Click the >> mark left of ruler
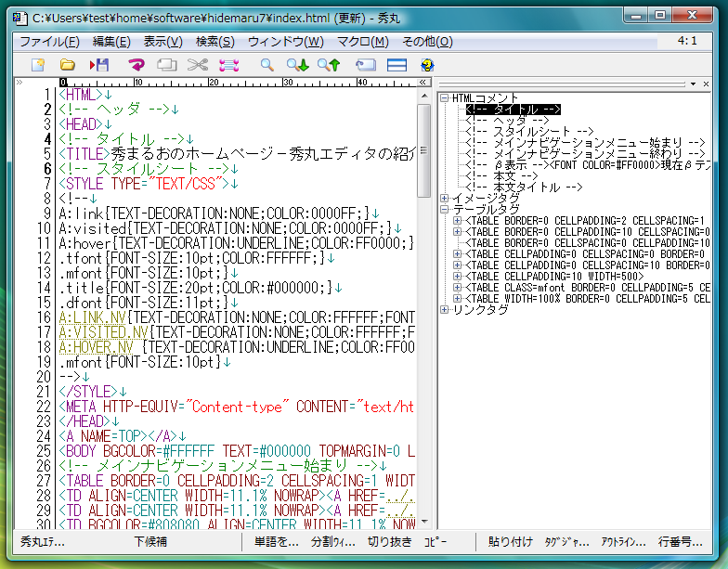Image resolution: width=728 pixels, height=569 pixels. [x=19, y=82]
